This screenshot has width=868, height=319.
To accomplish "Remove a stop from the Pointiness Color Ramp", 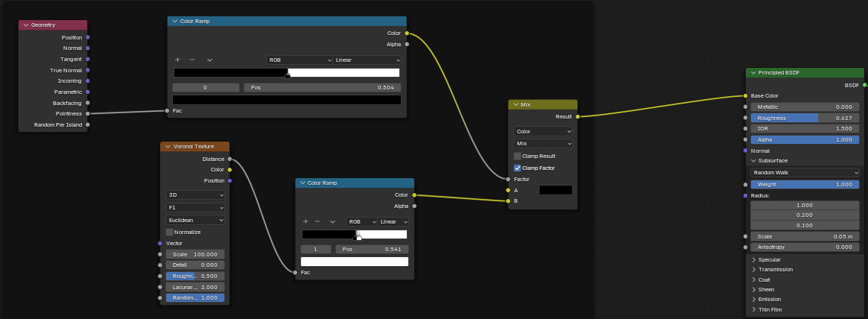I will pos(192,60).
